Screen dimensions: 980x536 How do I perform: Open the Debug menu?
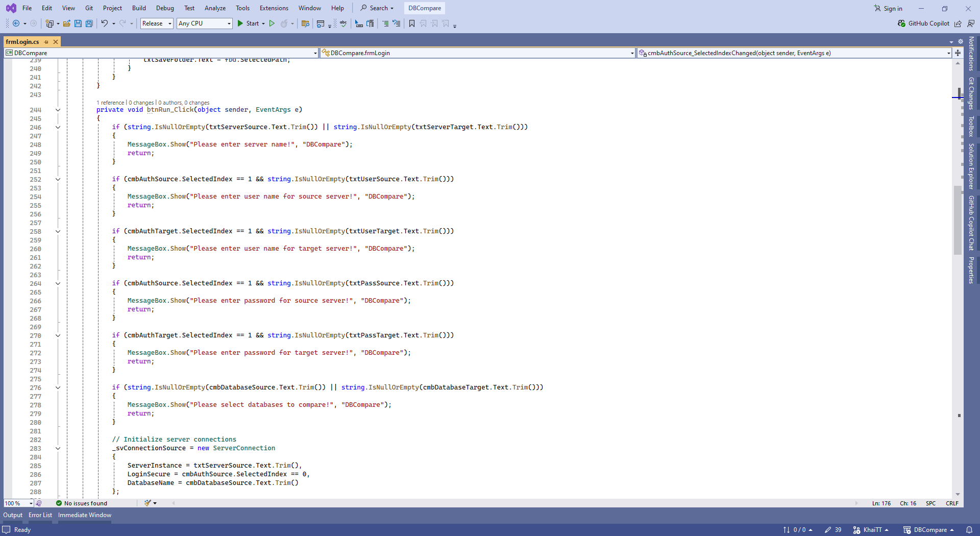click(165, 8)
